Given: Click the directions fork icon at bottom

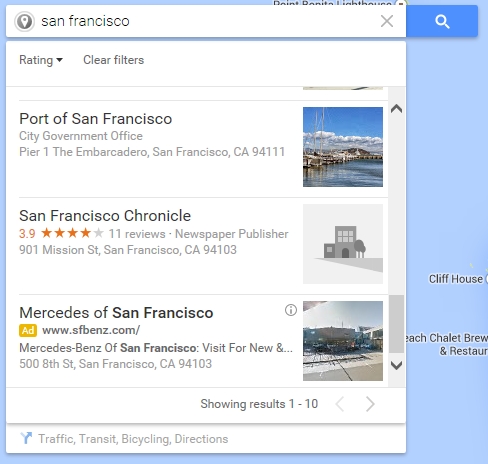Looking at the screenshot, I should pos(26,438).
